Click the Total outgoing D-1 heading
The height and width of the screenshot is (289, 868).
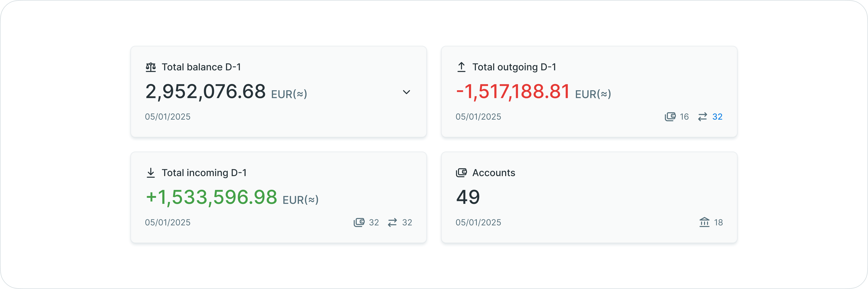[514, 67]
